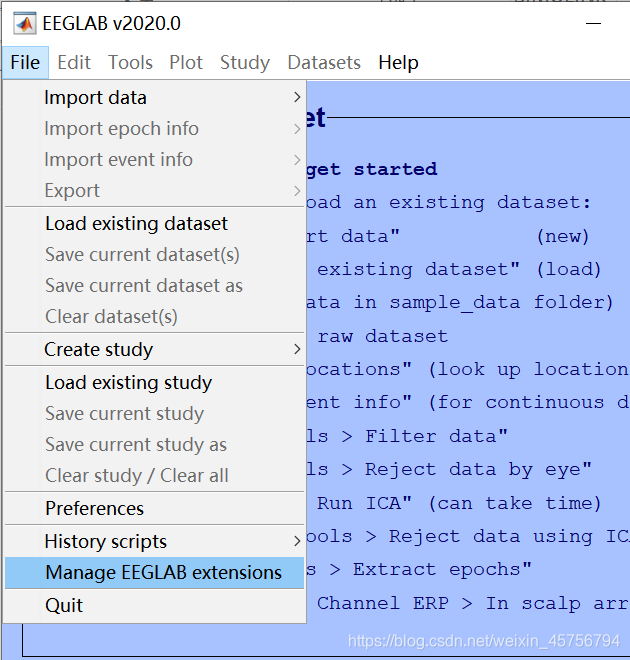
Task: Select Save current dataset as
Action: (x=154, y=286)
